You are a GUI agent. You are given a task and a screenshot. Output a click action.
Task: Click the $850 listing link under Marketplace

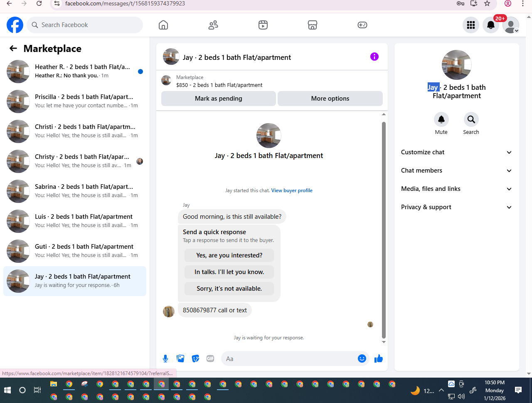click(x=219, y=85)
